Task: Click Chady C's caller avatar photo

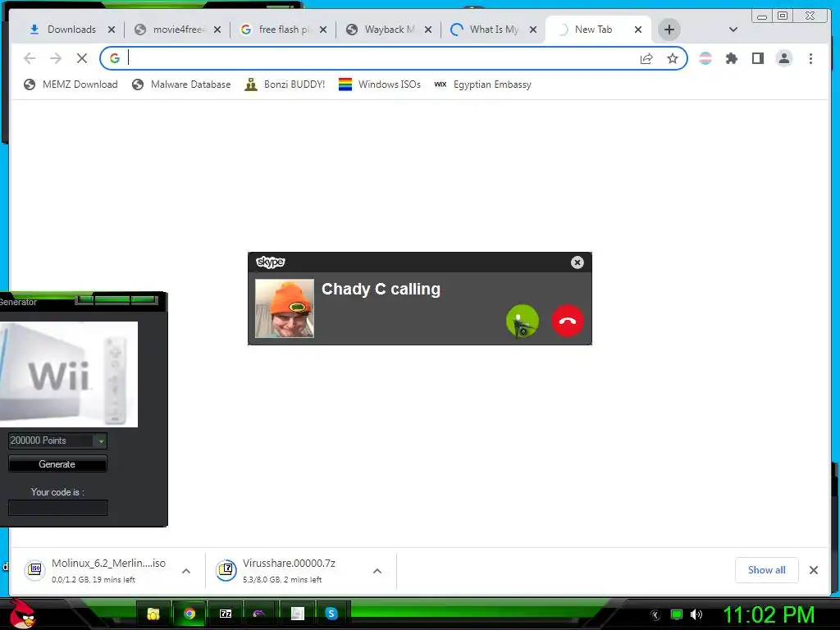Action: point(285,308)
